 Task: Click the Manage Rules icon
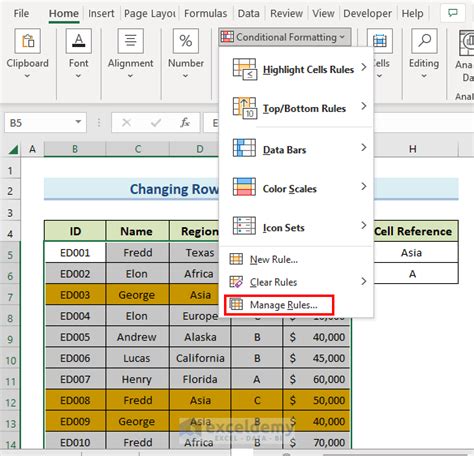(x=236, y=304)
